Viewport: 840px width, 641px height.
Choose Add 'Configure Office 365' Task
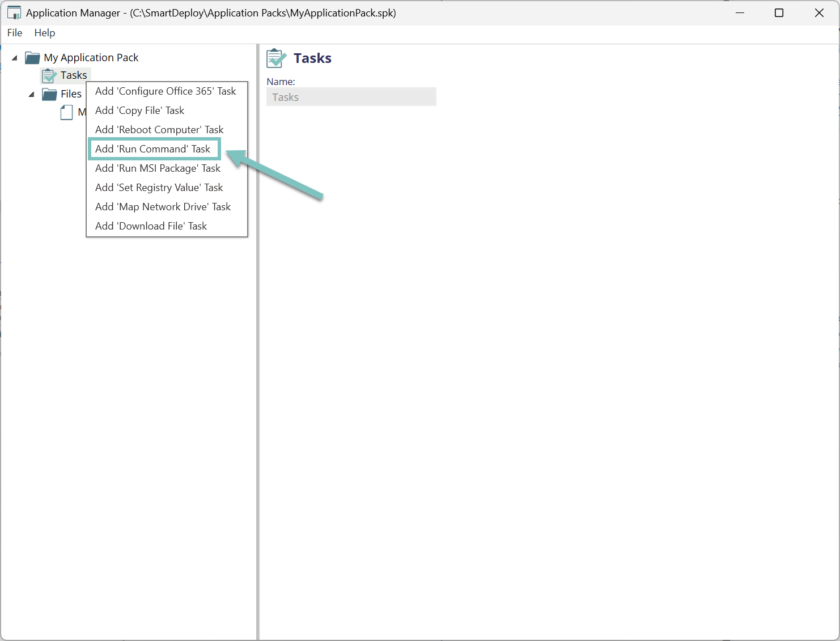(x=166, y=91)
